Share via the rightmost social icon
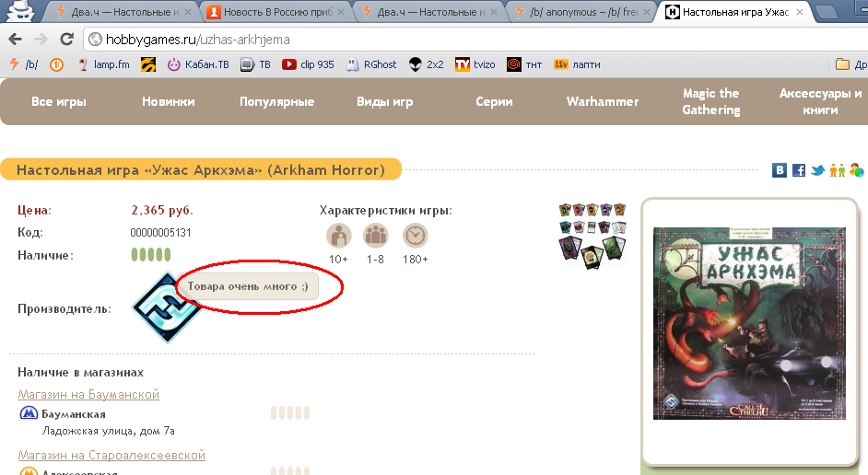 click(x=856, y=170)
